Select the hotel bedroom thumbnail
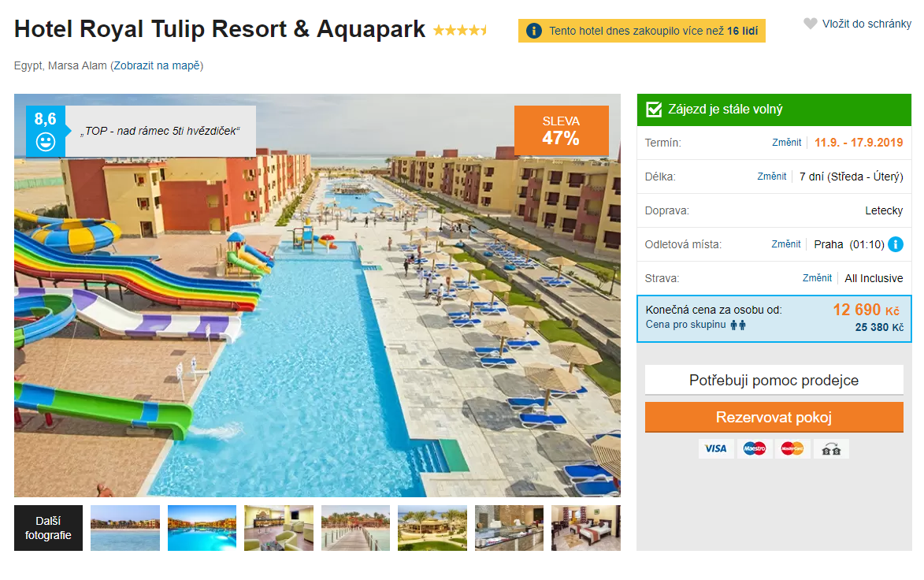Image resolution: width=924 pixels, height=580 pixels. [x=586, y=528]
